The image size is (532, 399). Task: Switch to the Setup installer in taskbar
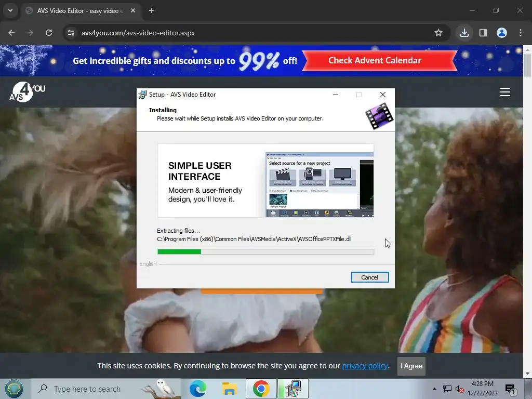[x=293, y=389]
